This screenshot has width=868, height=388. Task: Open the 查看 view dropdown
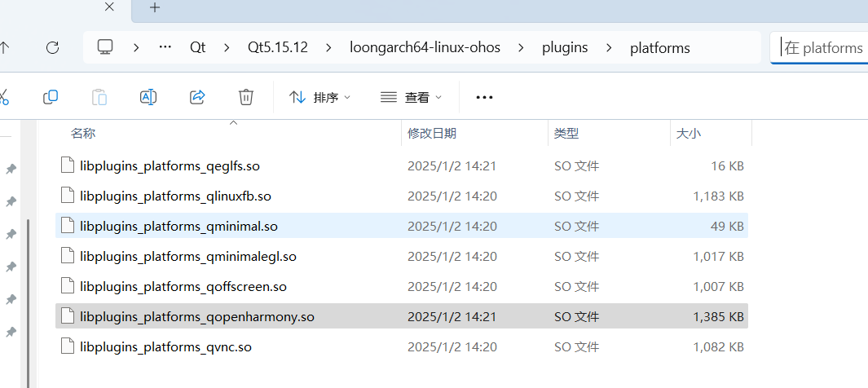point(411,97)
